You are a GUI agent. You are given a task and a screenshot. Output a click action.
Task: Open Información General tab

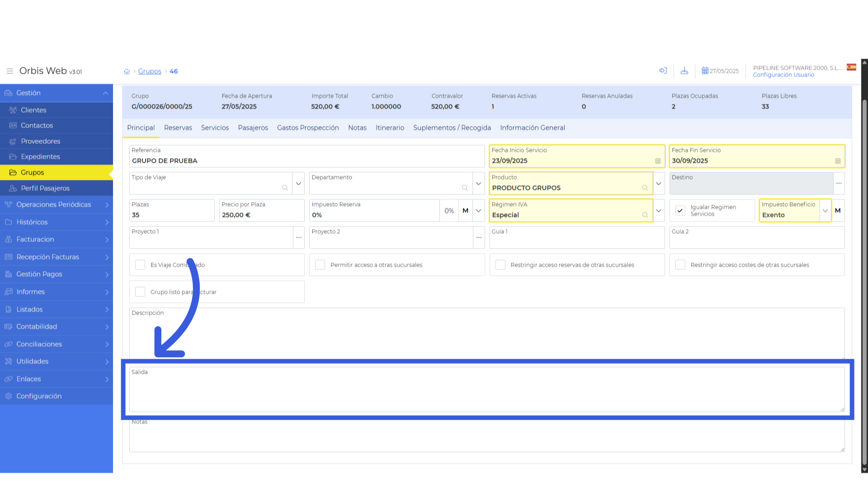533,128
